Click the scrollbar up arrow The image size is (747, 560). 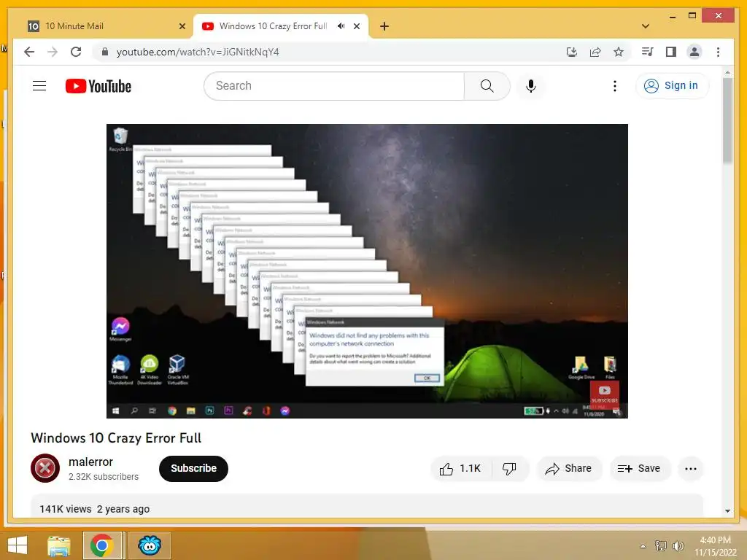(727, 72)
